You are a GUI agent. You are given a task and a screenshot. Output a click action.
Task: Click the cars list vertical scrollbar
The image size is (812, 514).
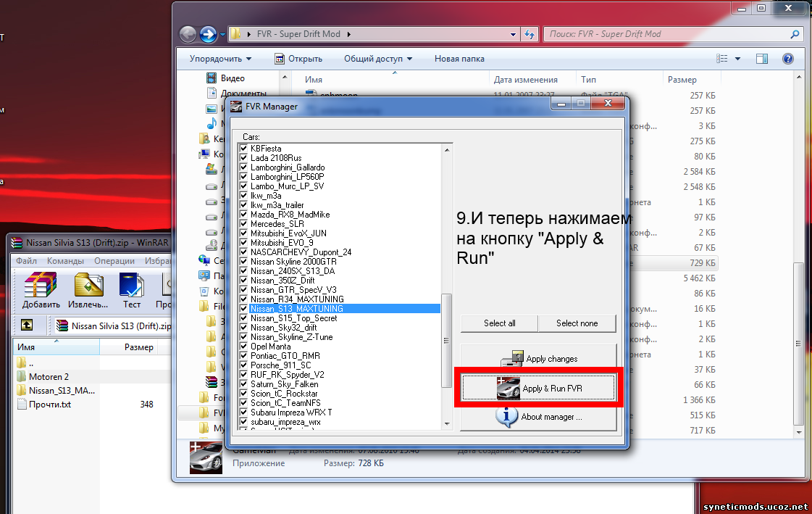447,333
